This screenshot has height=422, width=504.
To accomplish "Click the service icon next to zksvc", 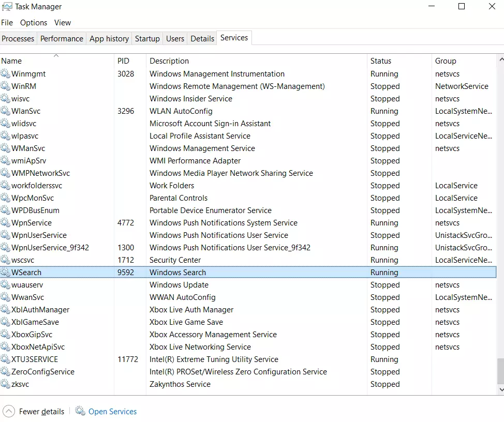I will click(x=5, y=384).
